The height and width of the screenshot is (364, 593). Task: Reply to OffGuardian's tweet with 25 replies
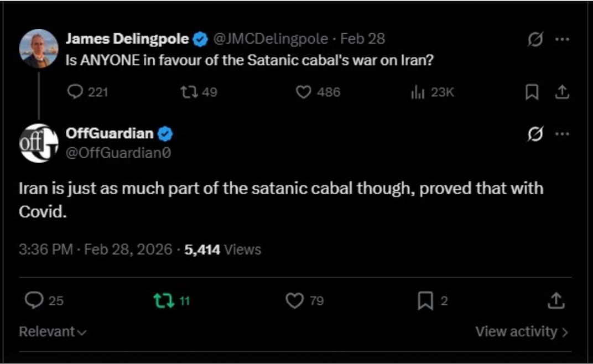(x=34, y=300)
